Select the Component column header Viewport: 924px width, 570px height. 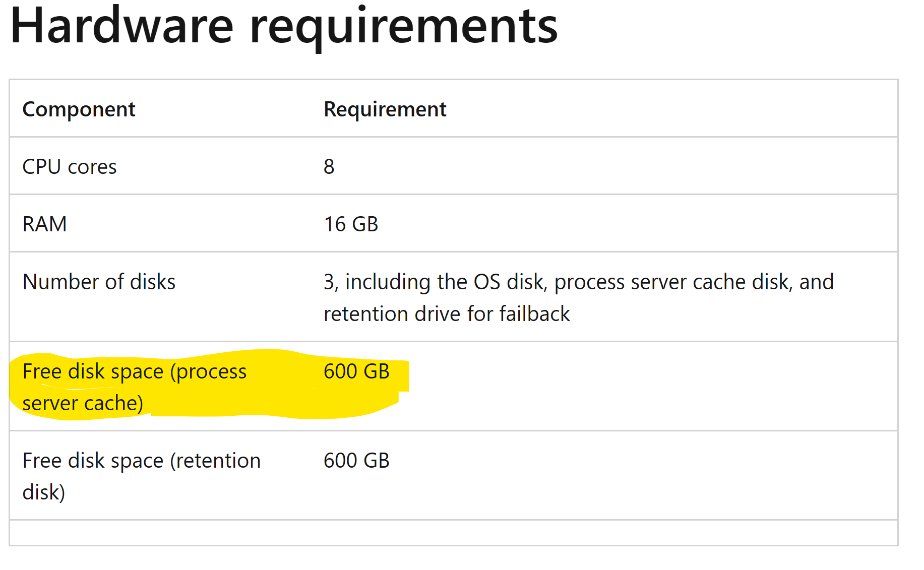coord(79,109)
